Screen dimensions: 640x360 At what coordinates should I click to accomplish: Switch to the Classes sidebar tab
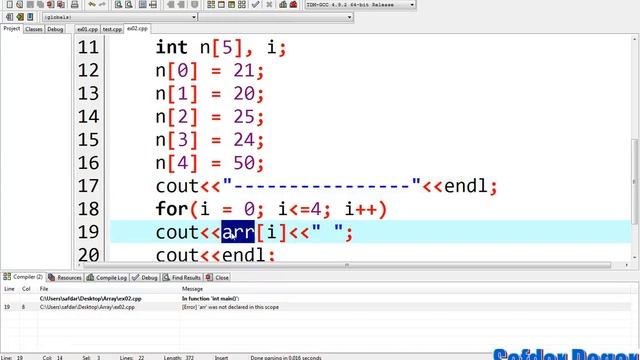pyautogui.click(x=33, y=29)
